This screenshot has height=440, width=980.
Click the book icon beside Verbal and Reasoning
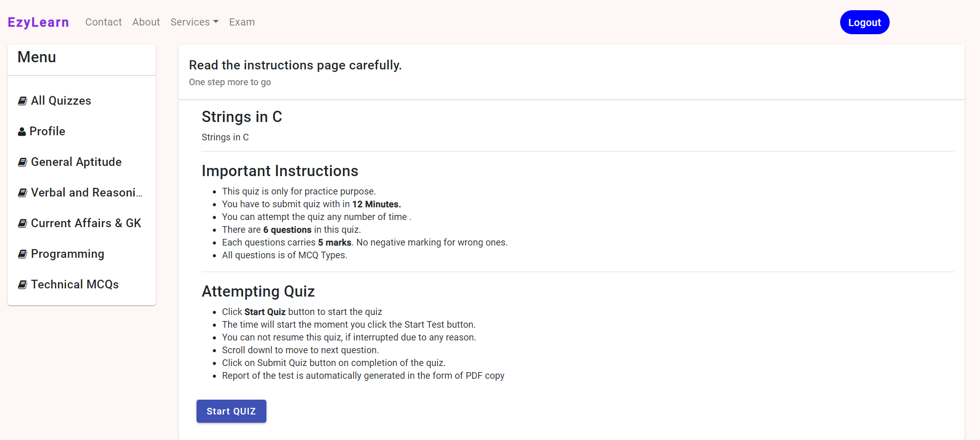(x=22, y=192)
